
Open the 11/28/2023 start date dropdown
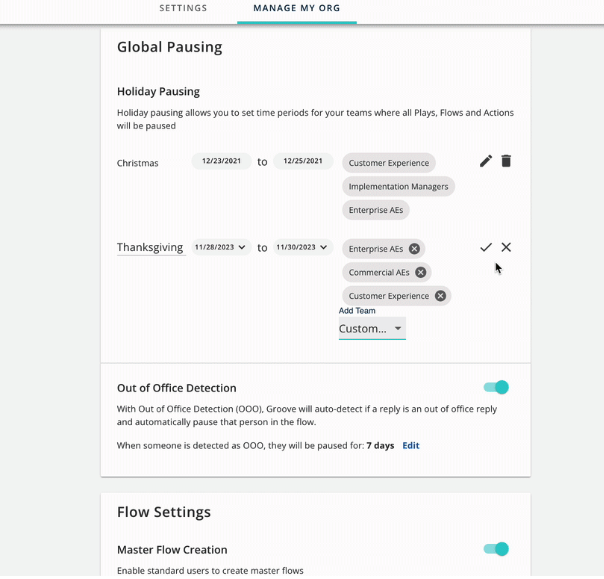point(221,247)
